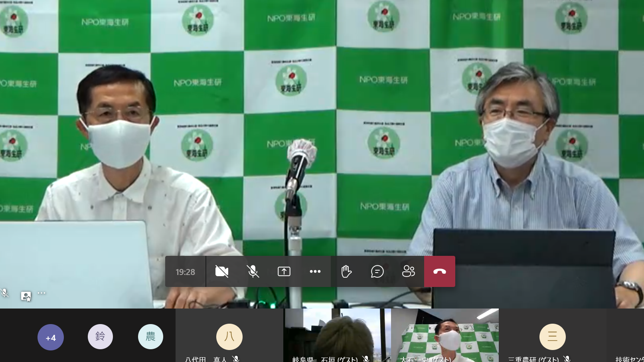
Task: Unmute the microphone in the meeting toolbar
Action: pos(253,271)
